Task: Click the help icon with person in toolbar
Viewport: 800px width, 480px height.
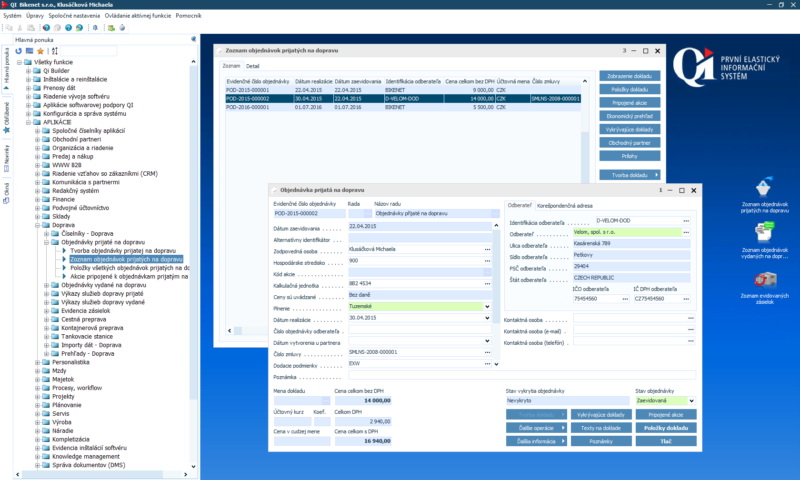Action: click(79, 28)
